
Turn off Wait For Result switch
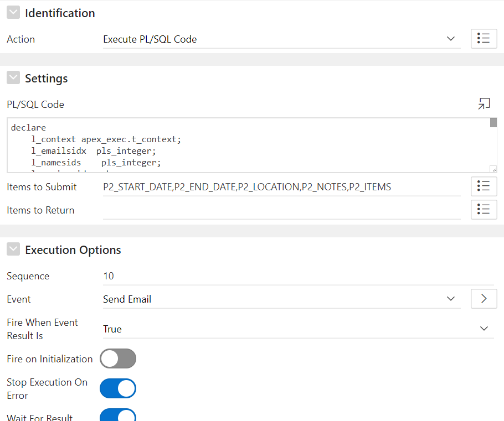(118, 415)
